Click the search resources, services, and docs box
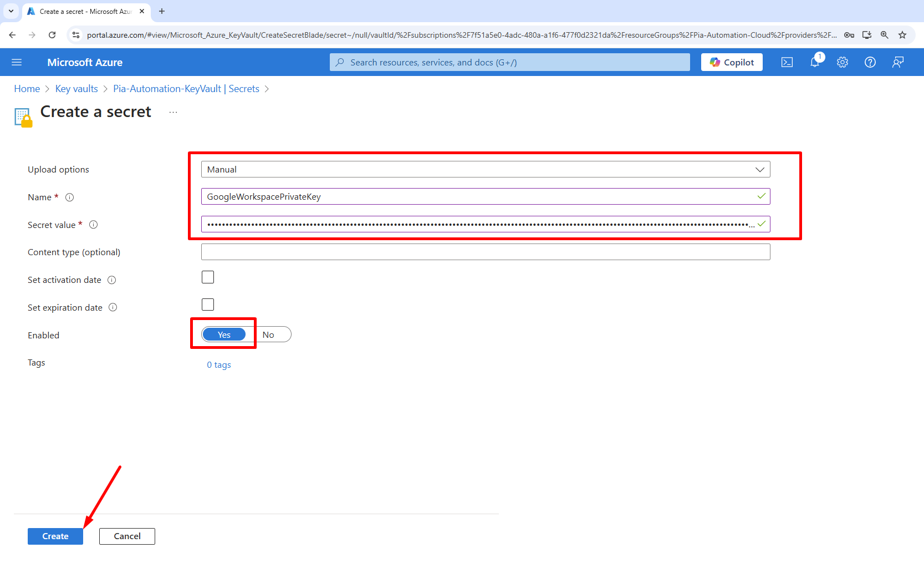Screen dimensions: 924x563 pyautogui.click(x=510, y=62)
